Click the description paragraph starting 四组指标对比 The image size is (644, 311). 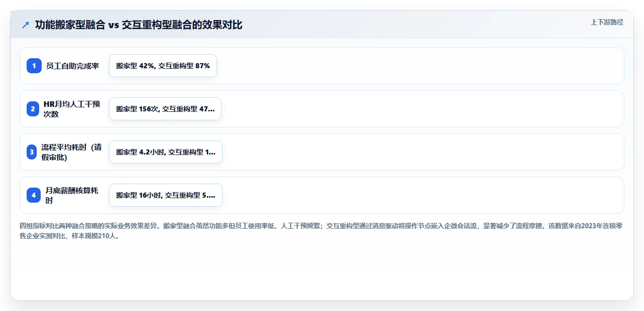click(x=321, y=231)
